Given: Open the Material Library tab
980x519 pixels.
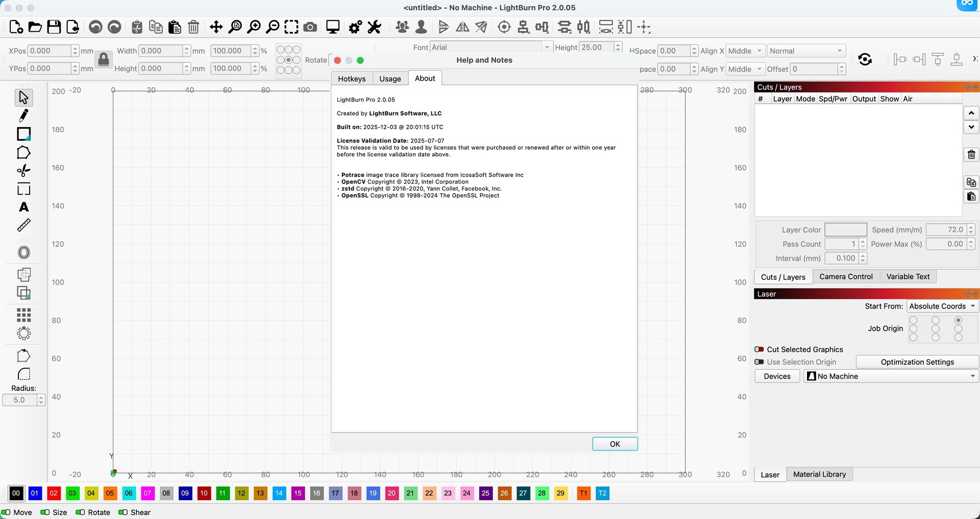Looking at the screenshot, I should click(x=819, y=474).
